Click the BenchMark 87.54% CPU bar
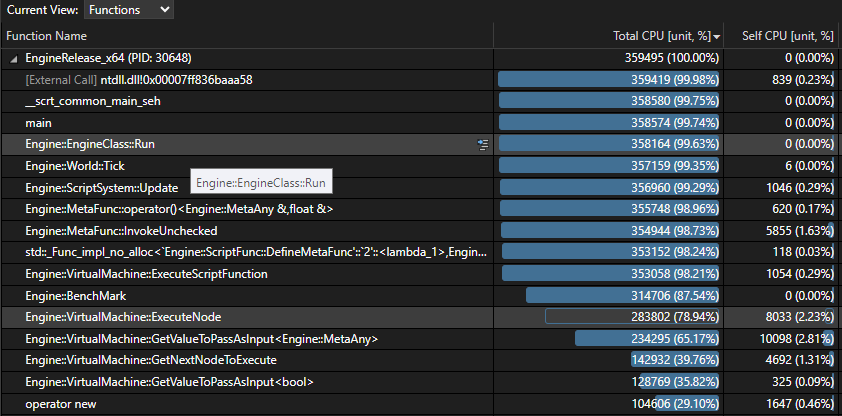The height and width of the screenshot is (416, 842). (x=622, y=295)
